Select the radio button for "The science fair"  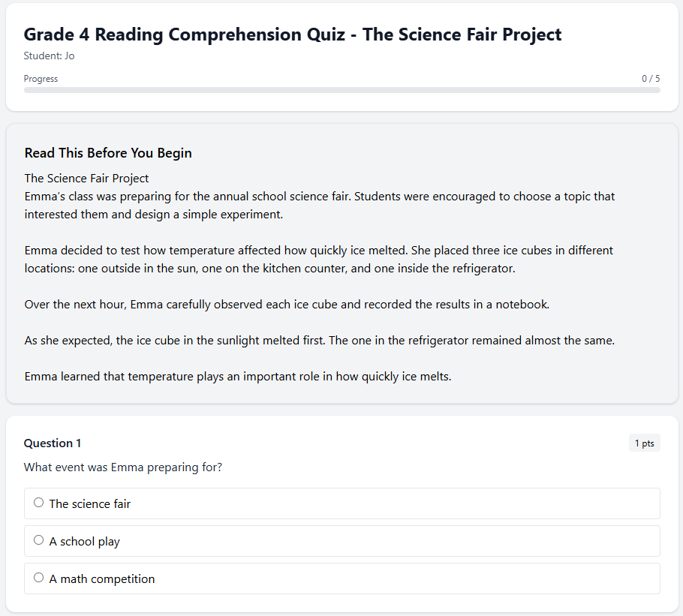pyautogui.click(x=38, y=502)
